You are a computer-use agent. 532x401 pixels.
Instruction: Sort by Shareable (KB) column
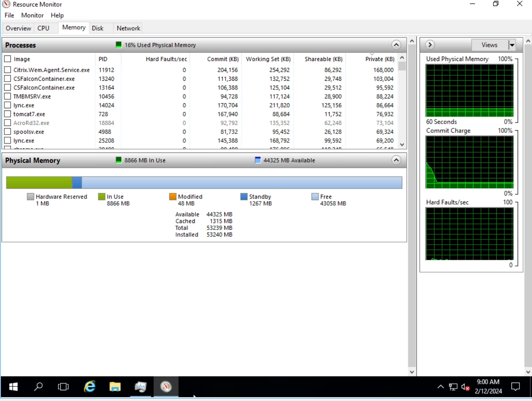click(320, 59)
